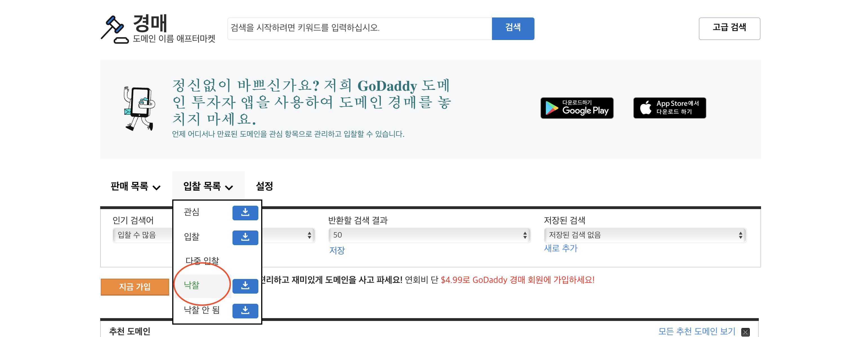Image resolution: width=868 pixels, height=337 pixels.
Task: Click the download icon next to 입찰
Action: (x=245, y=238)
